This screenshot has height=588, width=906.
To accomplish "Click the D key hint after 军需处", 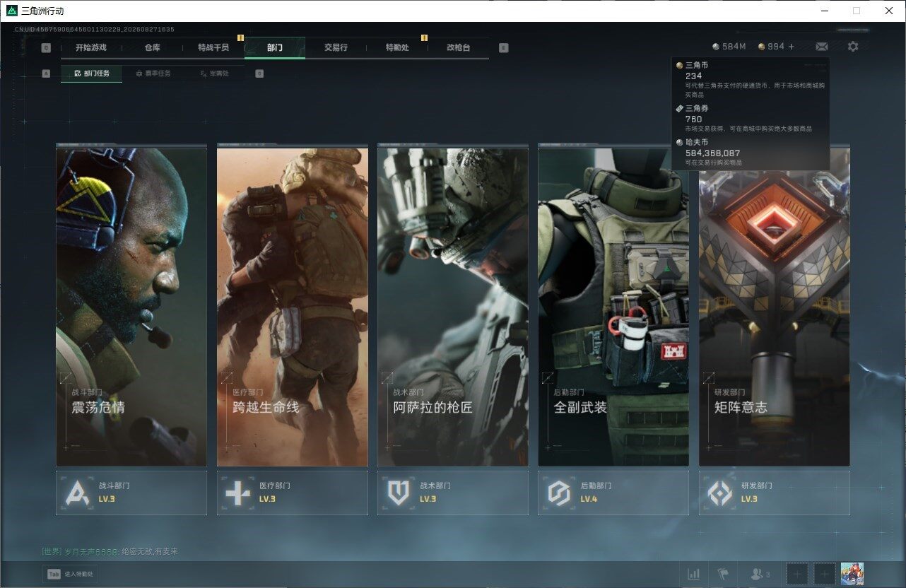I will pyautogui.click(x=259, y=73).
